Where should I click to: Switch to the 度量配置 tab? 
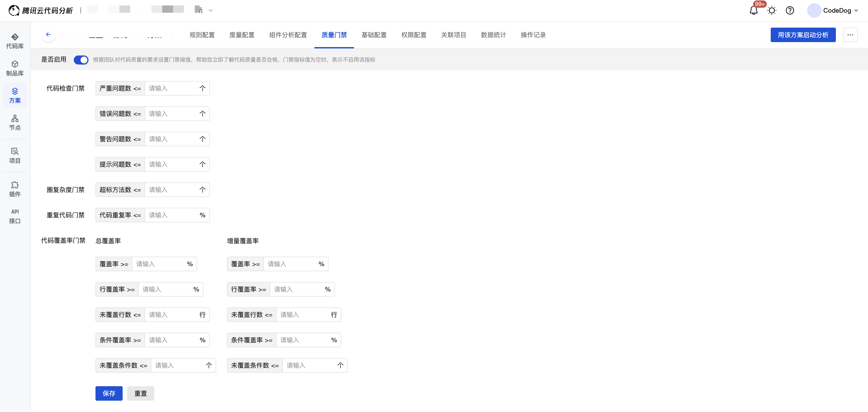[242, 35]
